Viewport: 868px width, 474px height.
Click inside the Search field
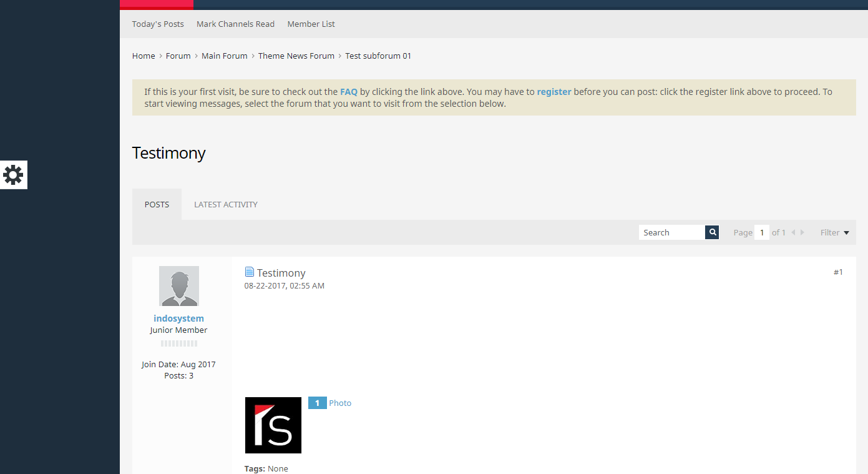(x=672, y=232)
